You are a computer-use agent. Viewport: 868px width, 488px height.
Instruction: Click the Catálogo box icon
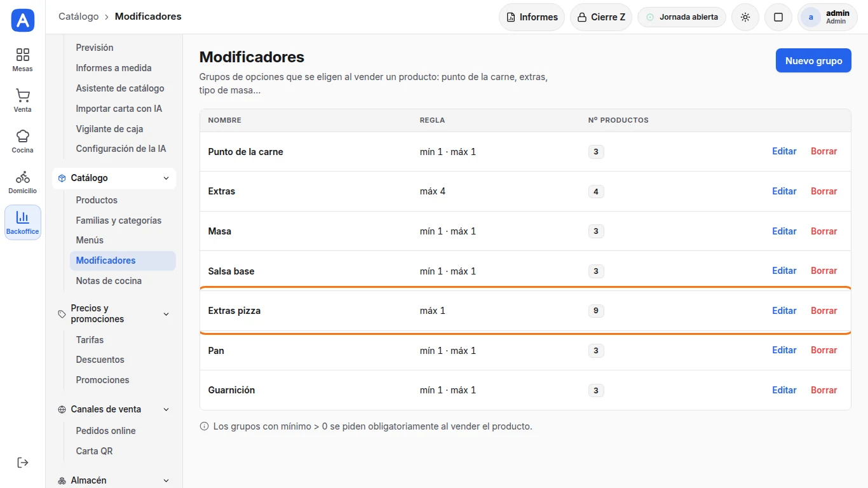[x=62, y=179]
